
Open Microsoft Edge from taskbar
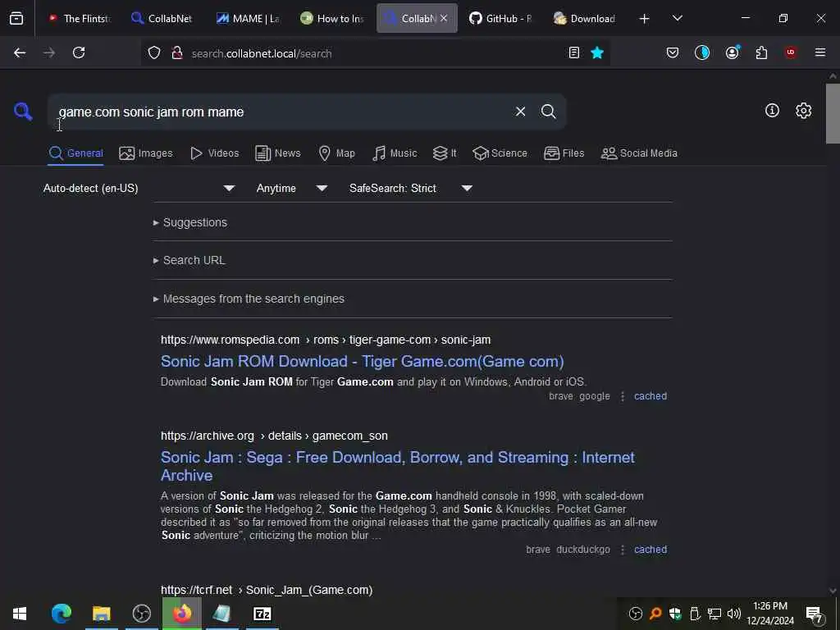[61, 614]
